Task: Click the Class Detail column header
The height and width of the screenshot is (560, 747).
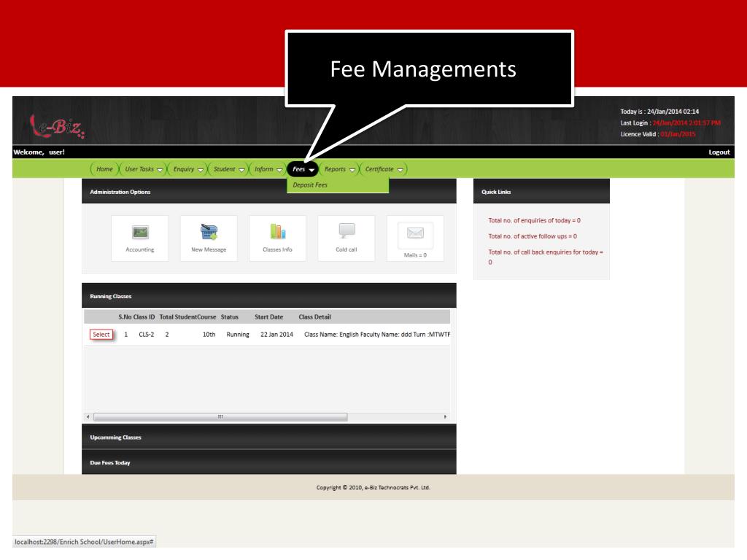Action: coord(314,316)
